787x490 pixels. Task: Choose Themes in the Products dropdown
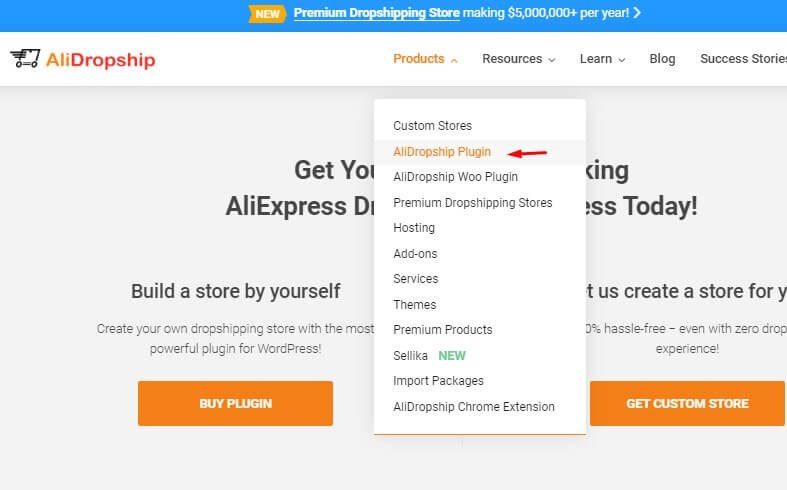[x=415, y=305]
